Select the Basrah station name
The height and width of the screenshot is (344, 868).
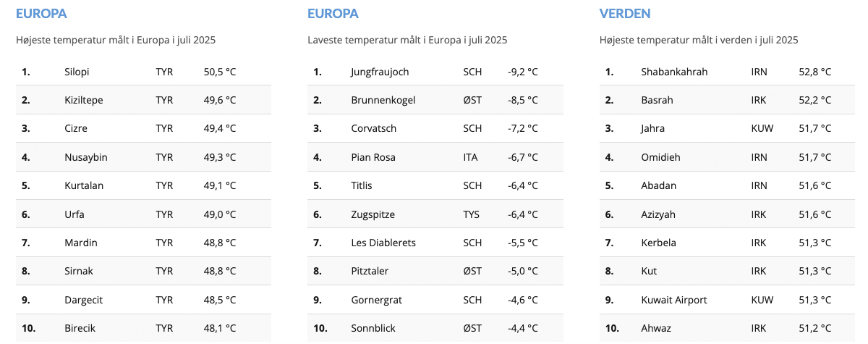tap(657, 100)
